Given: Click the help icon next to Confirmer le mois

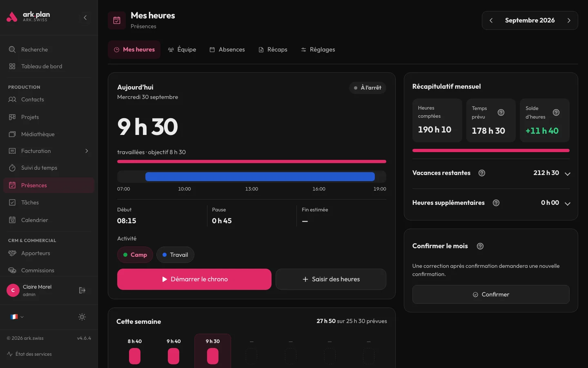Looking at the screenshot, I should coord(480,246).
